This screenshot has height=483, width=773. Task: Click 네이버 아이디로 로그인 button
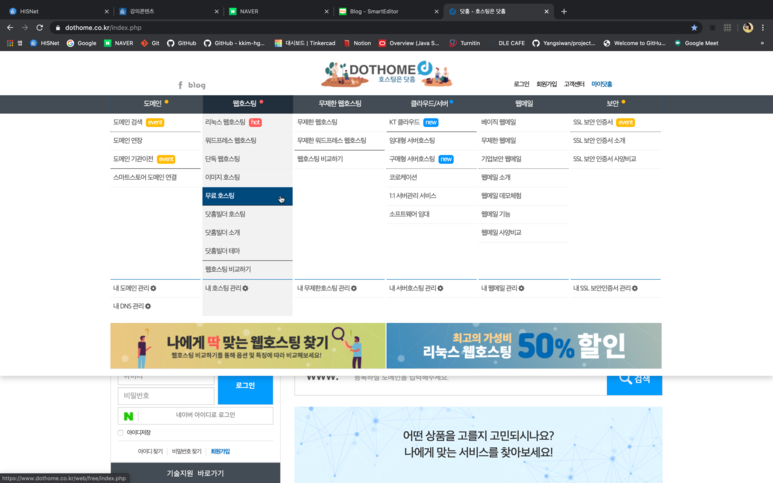click(x=195, y=415)
